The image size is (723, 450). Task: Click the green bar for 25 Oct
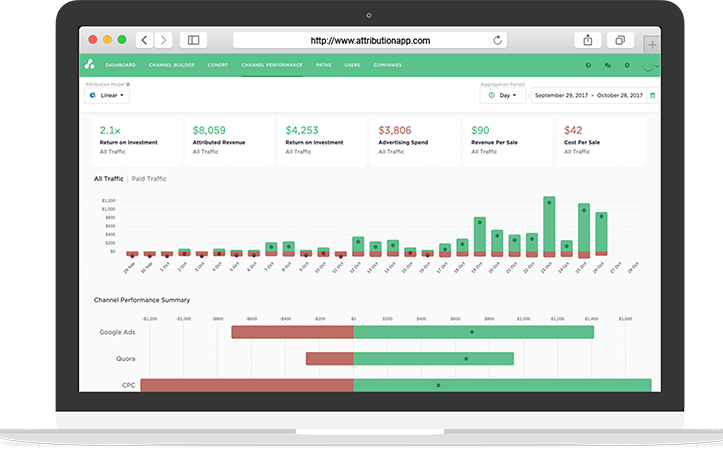584,227
